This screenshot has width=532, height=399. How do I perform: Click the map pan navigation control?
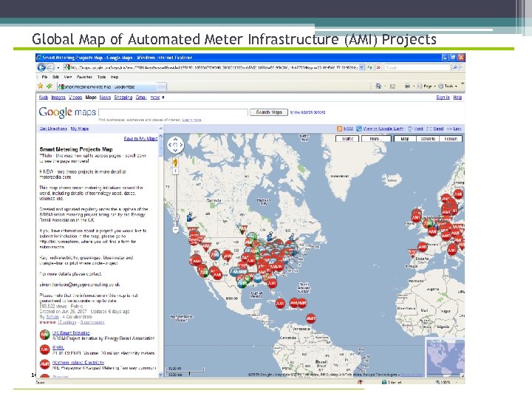pyautogui.click(x=175, y=145)
